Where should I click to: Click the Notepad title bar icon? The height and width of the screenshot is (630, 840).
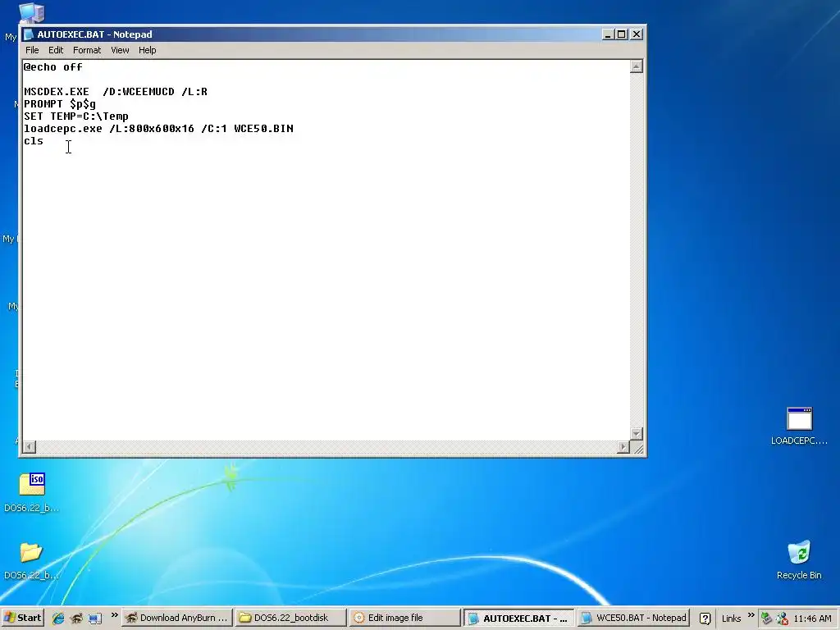click(x=29, y=34)
